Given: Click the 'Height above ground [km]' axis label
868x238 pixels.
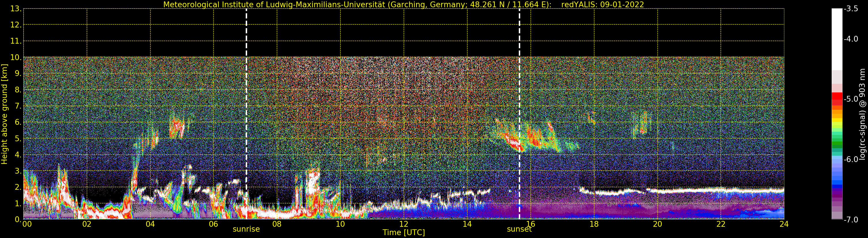Looking at the screenshot, I should click(4, 114).
